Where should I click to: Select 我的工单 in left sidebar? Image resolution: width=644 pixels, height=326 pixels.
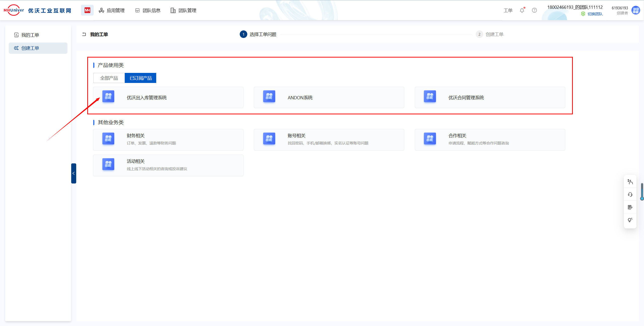pyautogui.click(x=30, y=35)
